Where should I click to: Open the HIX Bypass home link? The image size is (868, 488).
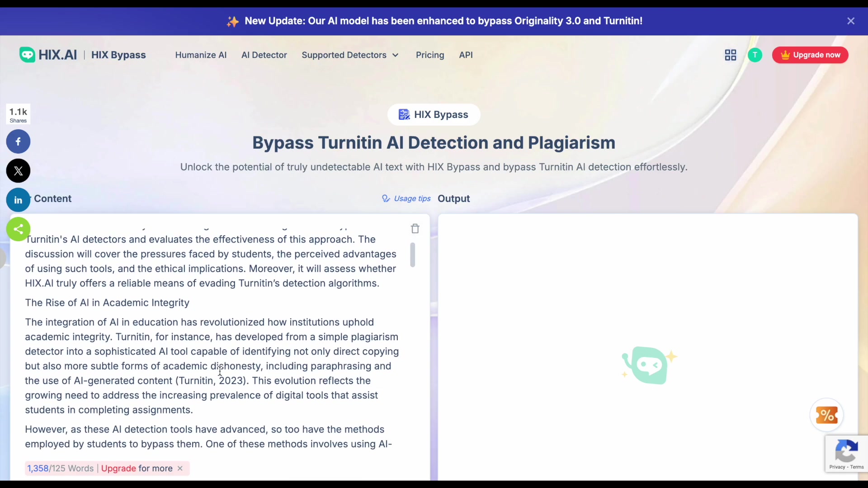[x=118, y=55]
